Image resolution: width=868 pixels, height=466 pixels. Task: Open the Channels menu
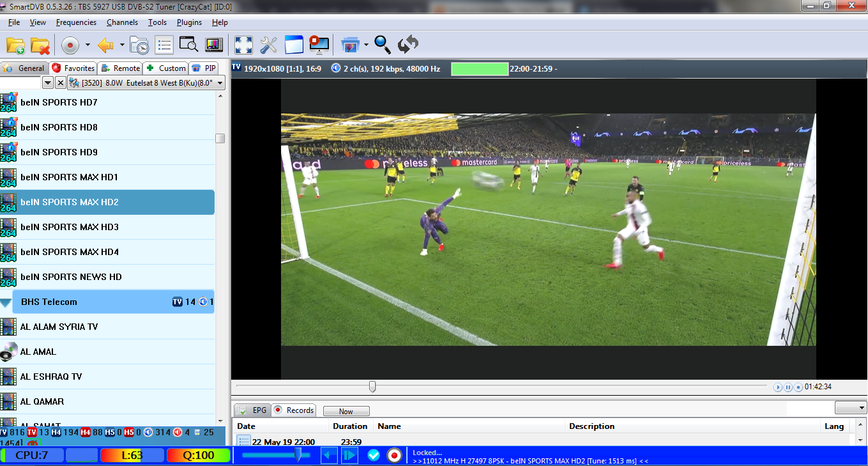(122, 22)
